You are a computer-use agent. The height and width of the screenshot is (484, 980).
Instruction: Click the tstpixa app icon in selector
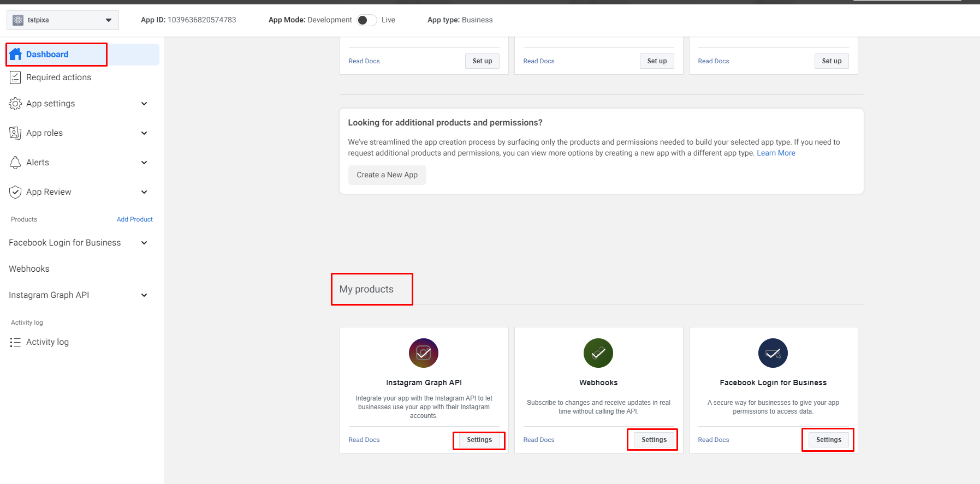(18, 20)
